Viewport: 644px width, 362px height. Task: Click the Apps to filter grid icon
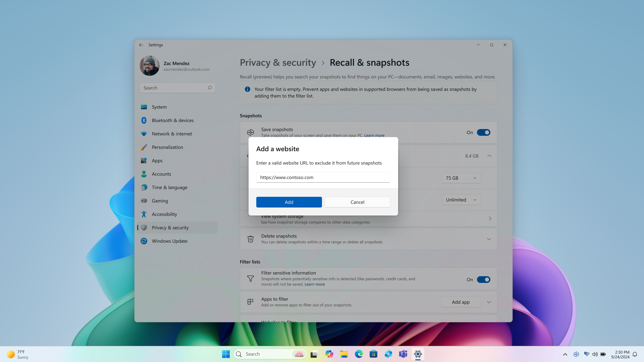[x=250, y=302]
